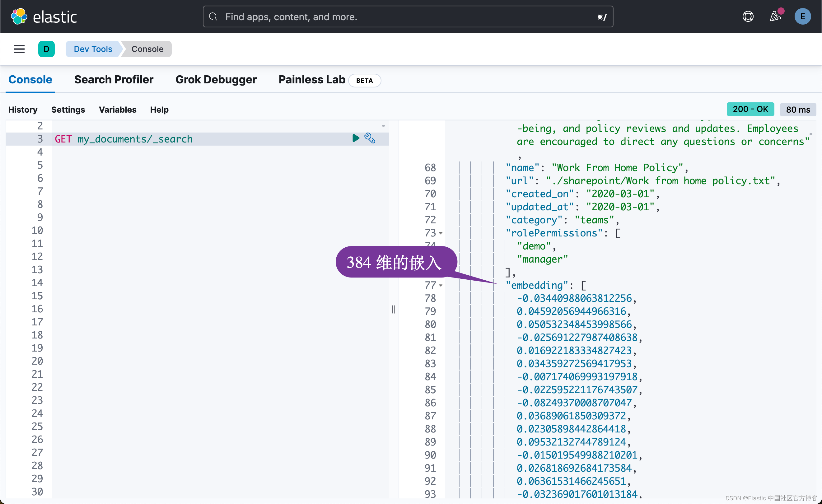The image size is (822, 504).
Task: Open the user avatar E menu
Action: (x=802, y=16)
